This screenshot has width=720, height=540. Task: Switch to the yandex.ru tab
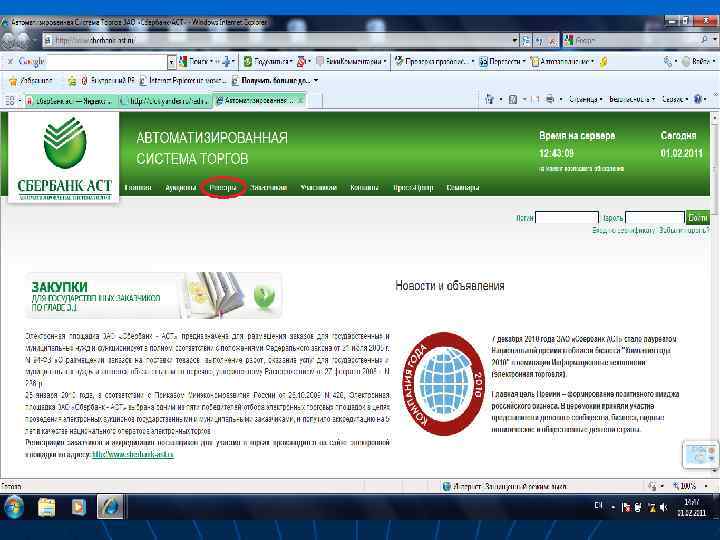coord(164,101)
